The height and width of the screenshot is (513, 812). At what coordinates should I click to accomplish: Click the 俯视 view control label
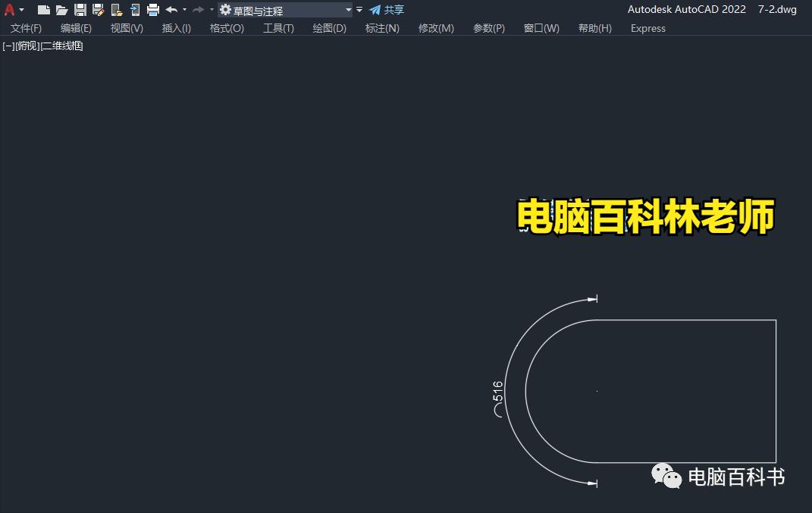27,46
